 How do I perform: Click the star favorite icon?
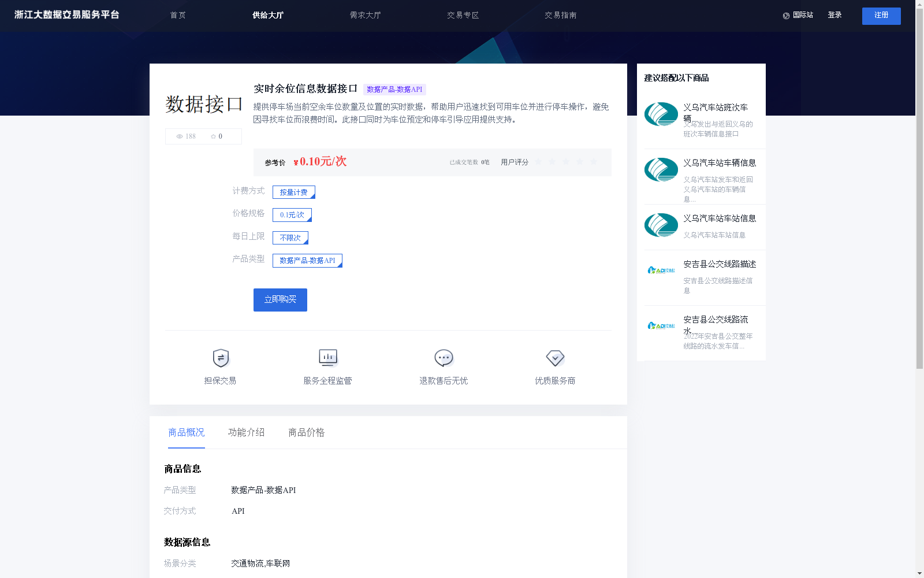click(x=213, y=136)
